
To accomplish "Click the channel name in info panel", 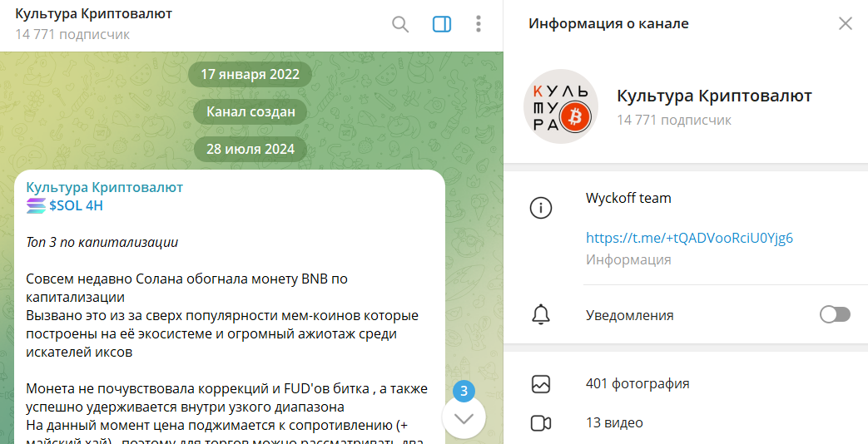I will [x=714, y=96].
